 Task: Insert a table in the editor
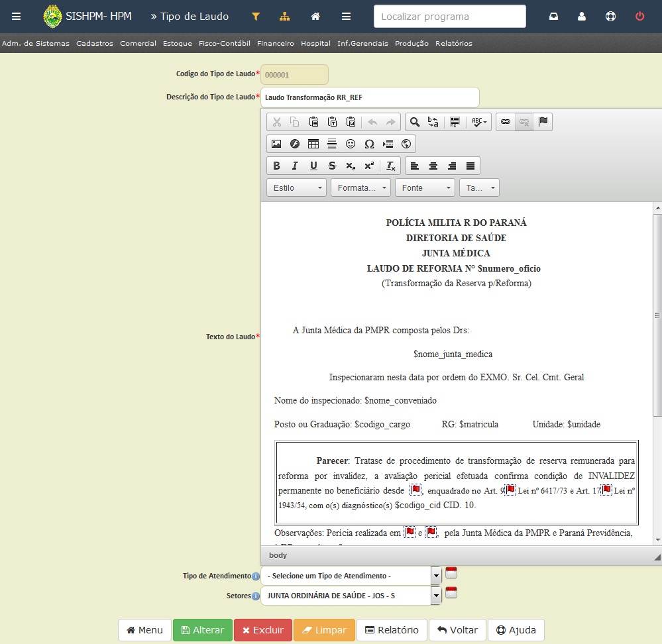313,144
